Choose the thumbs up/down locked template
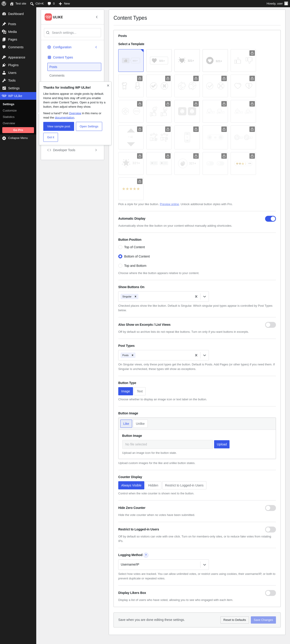The height and width of the screenshot is (644, 290). (243, 61)
